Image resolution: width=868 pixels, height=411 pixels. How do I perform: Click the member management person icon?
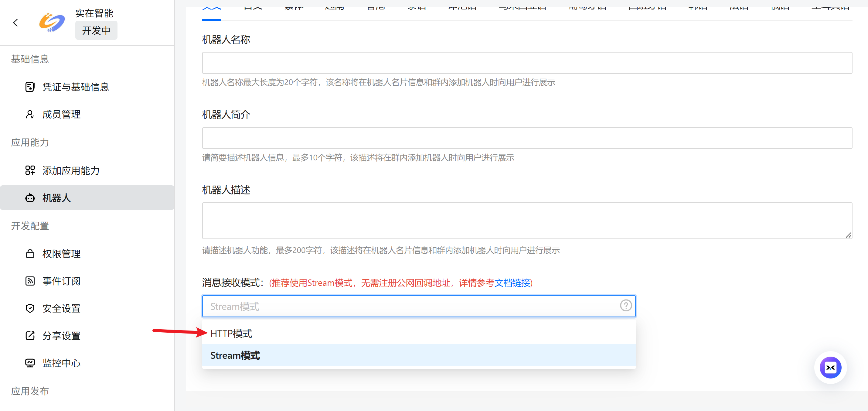(x=30, y=114)
